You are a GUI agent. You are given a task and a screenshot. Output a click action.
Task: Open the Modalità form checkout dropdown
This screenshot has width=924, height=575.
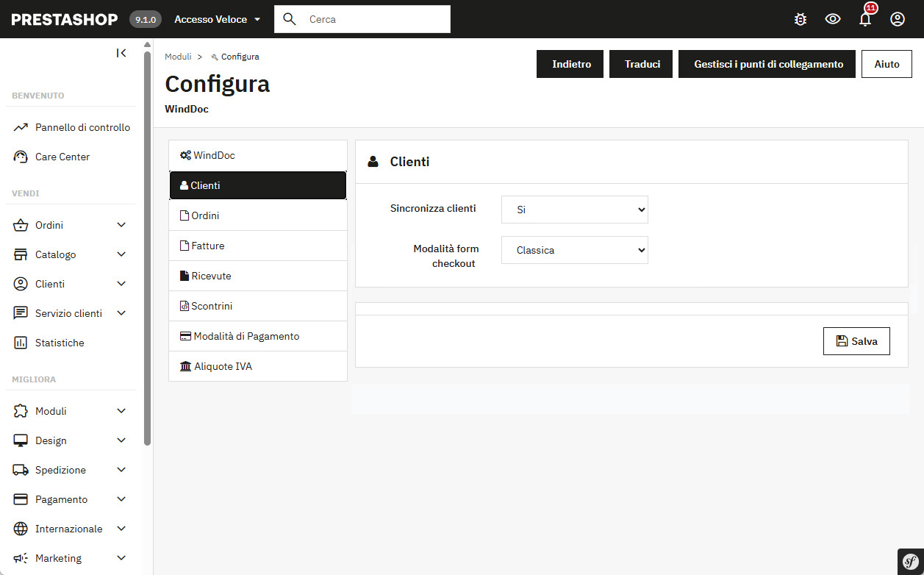575,250
